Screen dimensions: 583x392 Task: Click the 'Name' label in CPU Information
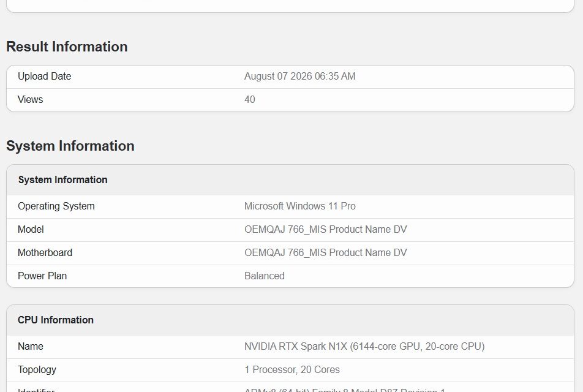31,347
